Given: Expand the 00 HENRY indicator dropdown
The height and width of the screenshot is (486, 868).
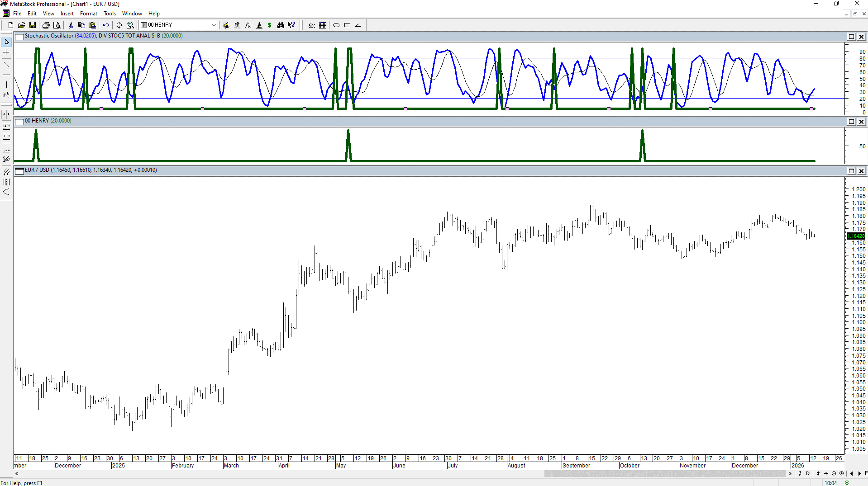Looking at the screenshot, I should tap(214, 25).
